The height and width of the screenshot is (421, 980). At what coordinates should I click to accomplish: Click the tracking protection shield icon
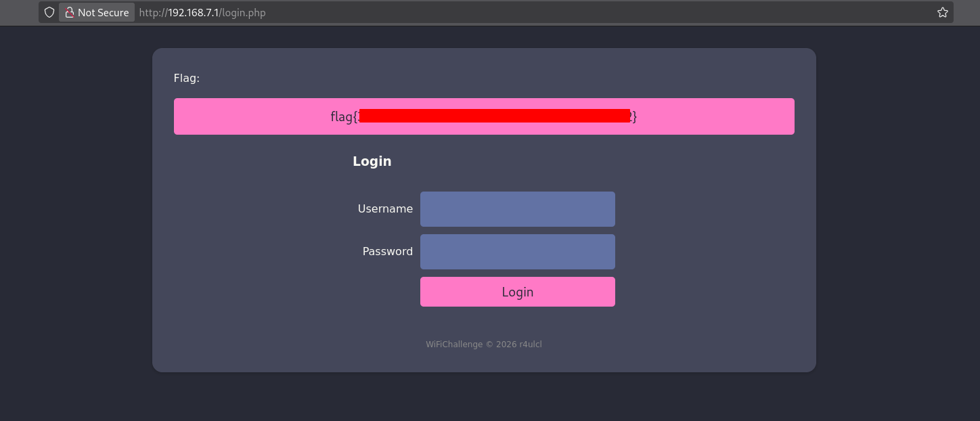pos(49,12)
